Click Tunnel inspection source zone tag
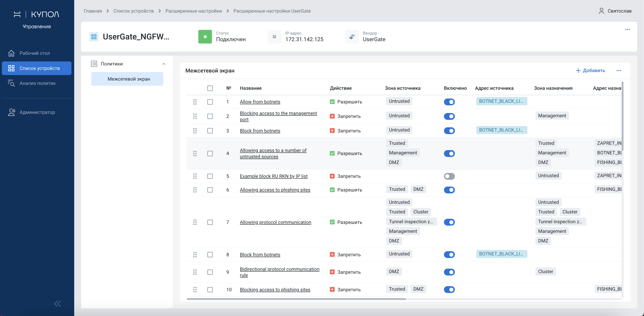 coord(411,222)
